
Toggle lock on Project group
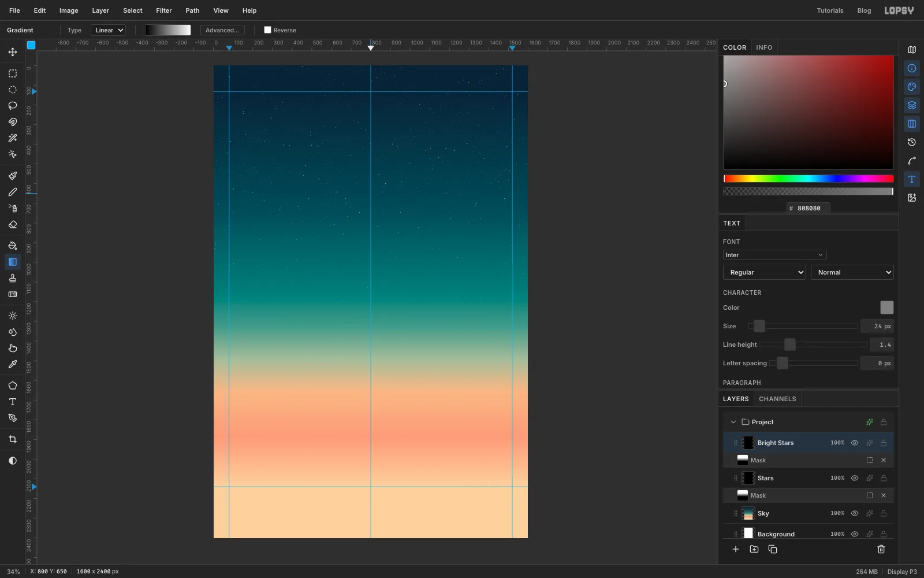pos(884,422)
